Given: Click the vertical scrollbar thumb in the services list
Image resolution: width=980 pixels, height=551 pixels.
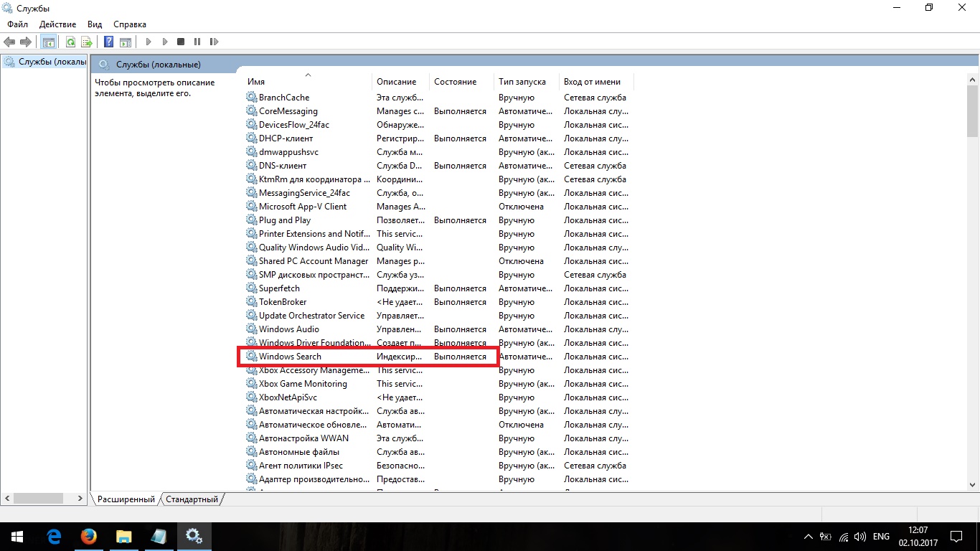Looking at the screenshot, I should point(973,113).
